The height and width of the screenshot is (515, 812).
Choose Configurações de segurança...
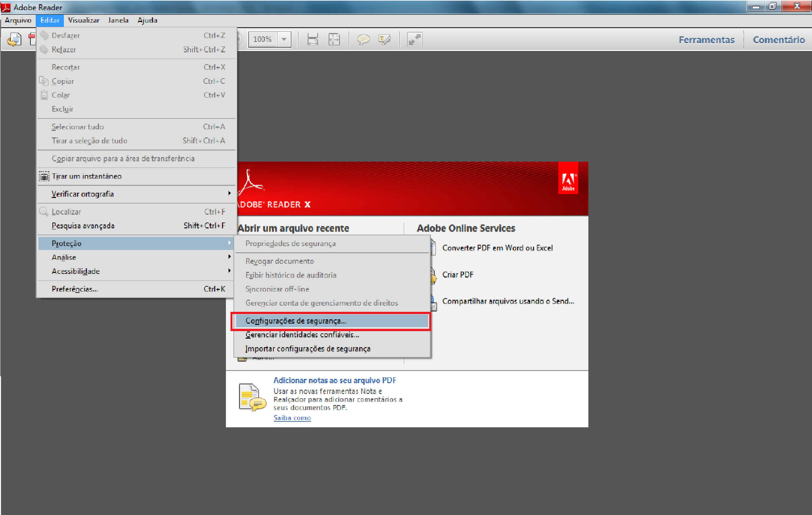tap(332, 321)
